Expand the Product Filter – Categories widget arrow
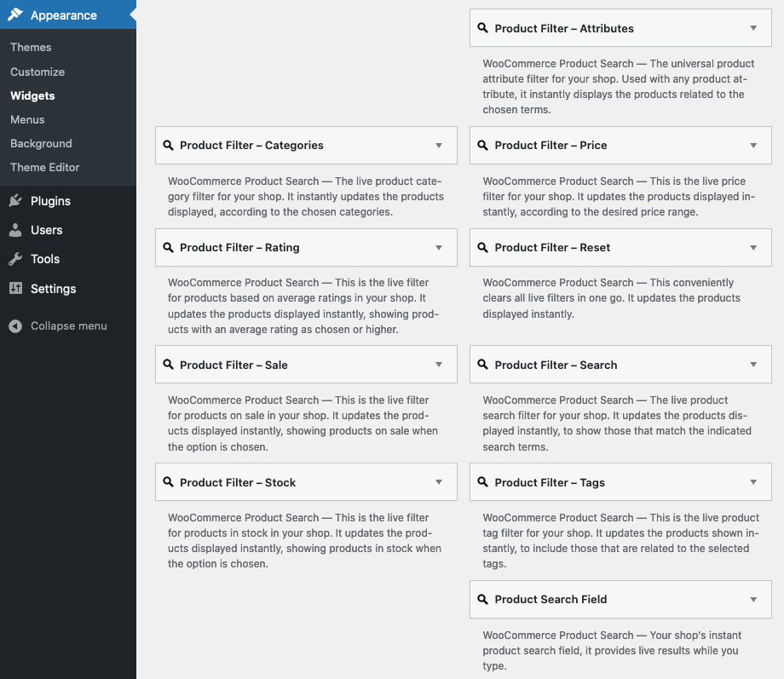The image size is (784, 679). coord(439,146)
